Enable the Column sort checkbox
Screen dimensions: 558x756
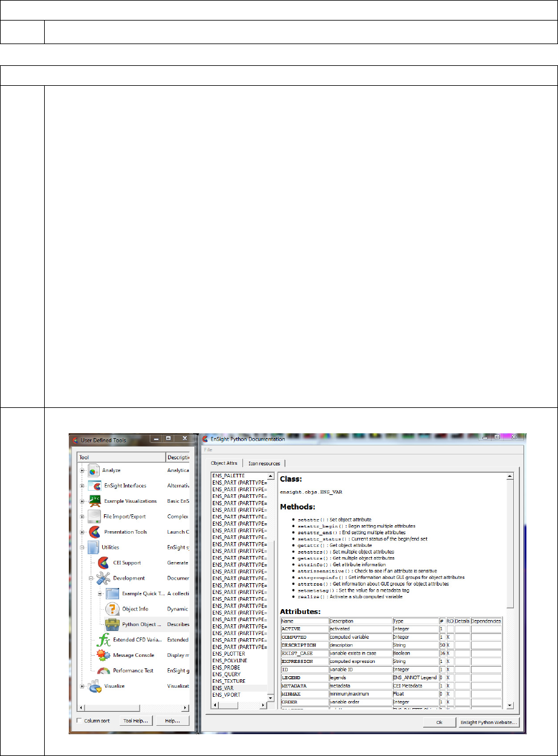pos(80,720)
